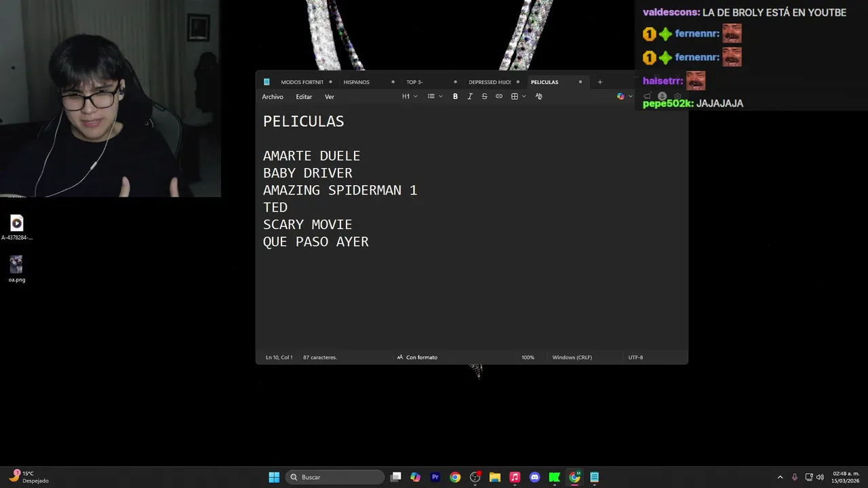868x488 pixels.
Task: Open the Kick app taskbar icon
Action: 555,477
